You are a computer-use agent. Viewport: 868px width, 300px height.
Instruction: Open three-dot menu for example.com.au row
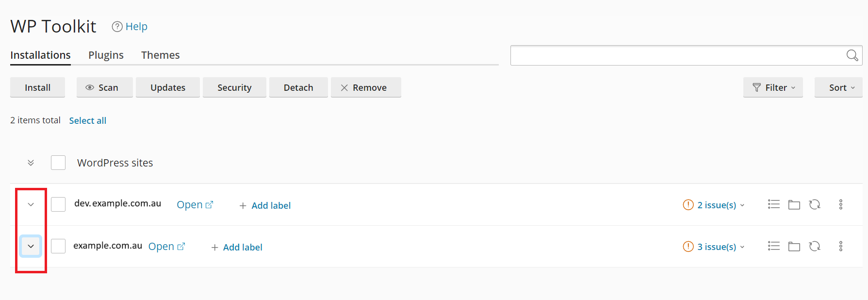coord(841,247)
